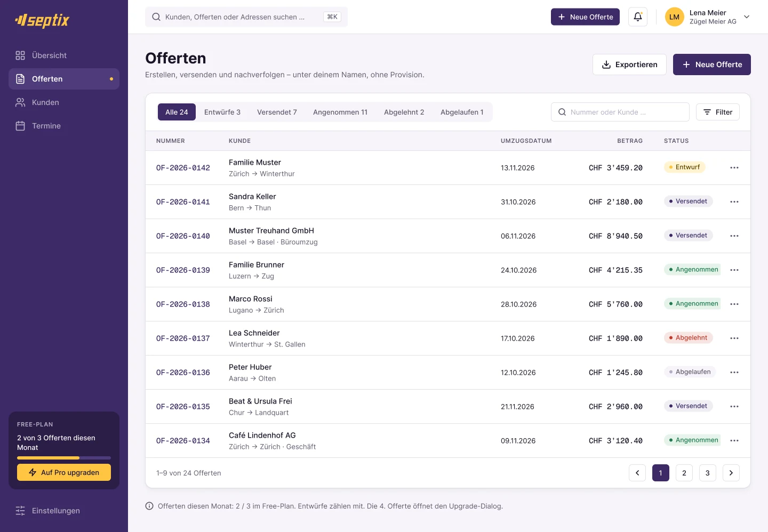The height and width of the screenshot is (532, 768).
Task: Select the Angenommen 11 tab
Action: [x=340, y=112]
